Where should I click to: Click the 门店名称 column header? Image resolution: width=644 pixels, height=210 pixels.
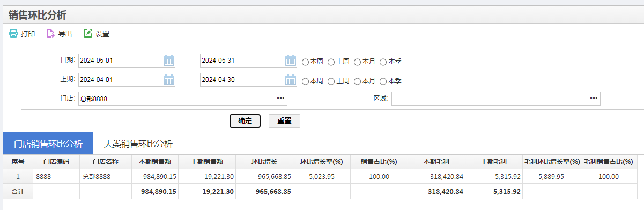(x=105, y=162)
